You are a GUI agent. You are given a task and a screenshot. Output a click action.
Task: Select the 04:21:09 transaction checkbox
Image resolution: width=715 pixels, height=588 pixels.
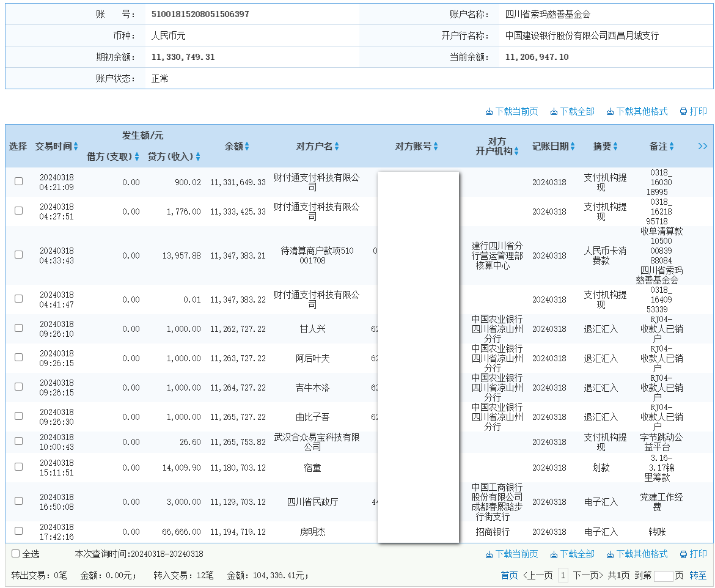19,181
